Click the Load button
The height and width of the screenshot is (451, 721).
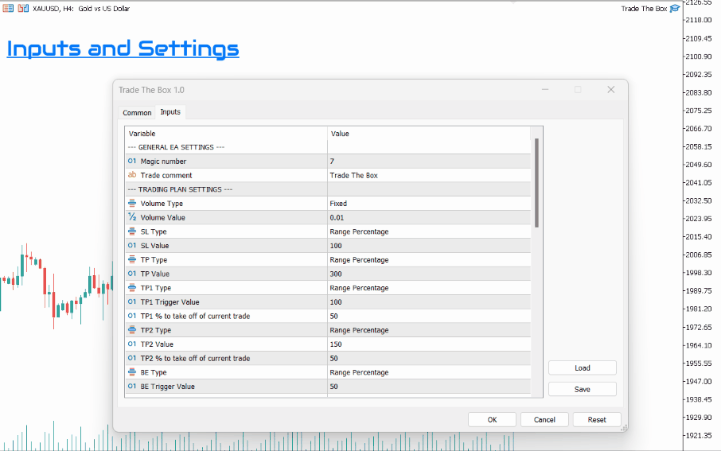point(582,368)
